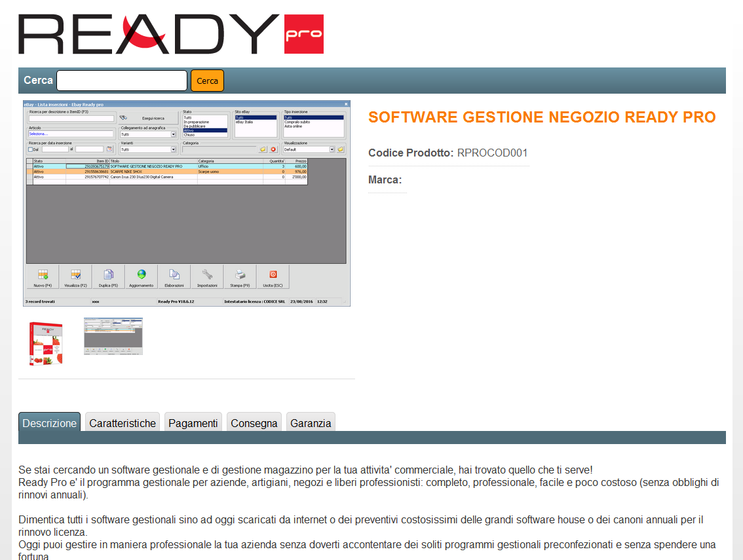This screenshot has height=560, width=743.
Task: Click the folder icon beside Visualizzazione dropdown
Action: [x=340, y=149]
